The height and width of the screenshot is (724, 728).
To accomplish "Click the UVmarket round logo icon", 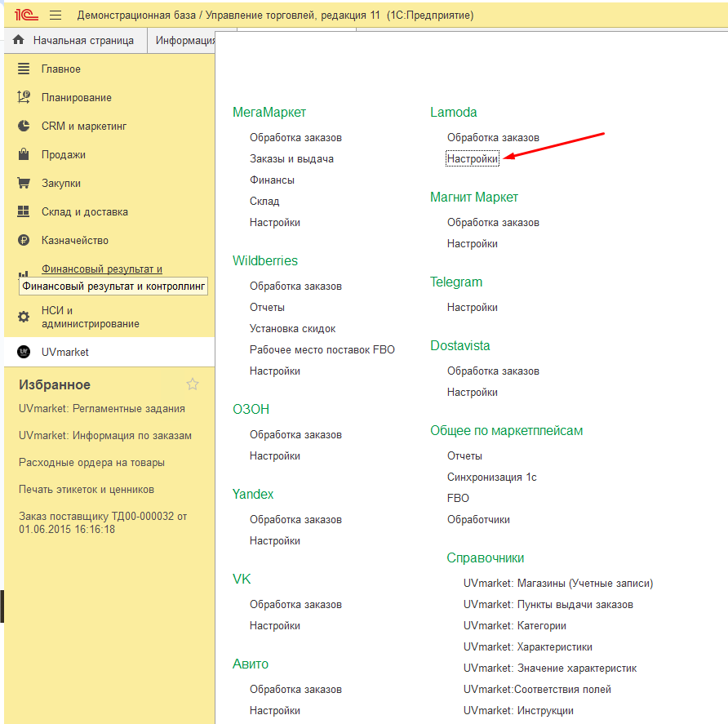I will 24,352.
